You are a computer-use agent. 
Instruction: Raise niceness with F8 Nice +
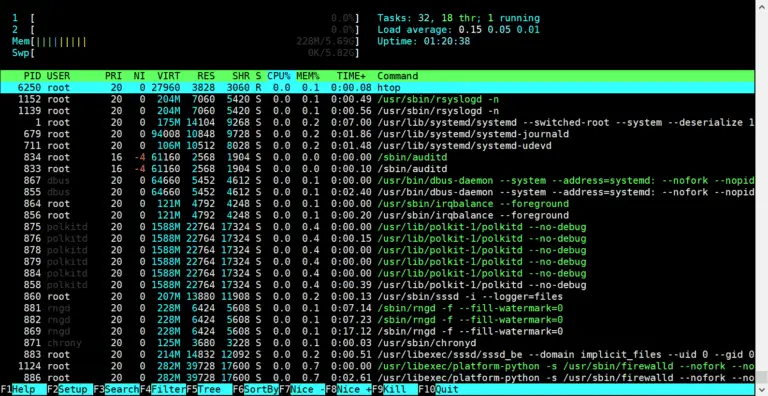click(348, 390)
